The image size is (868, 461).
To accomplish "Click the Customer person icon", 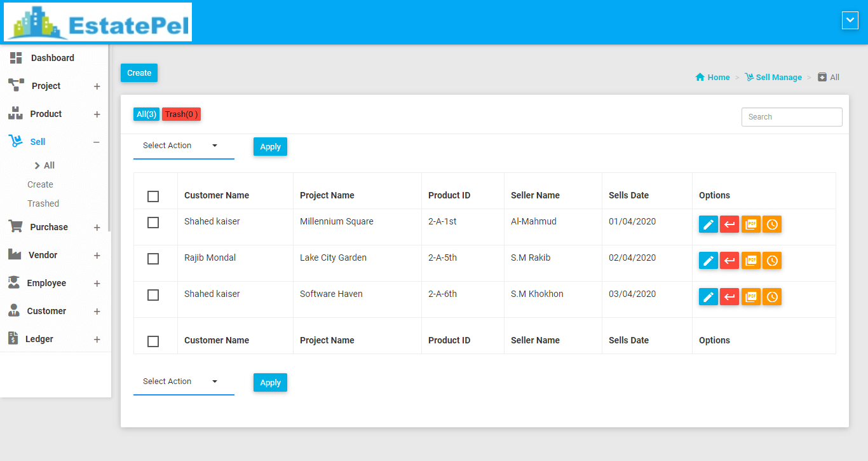I will [x=14, y=310].
